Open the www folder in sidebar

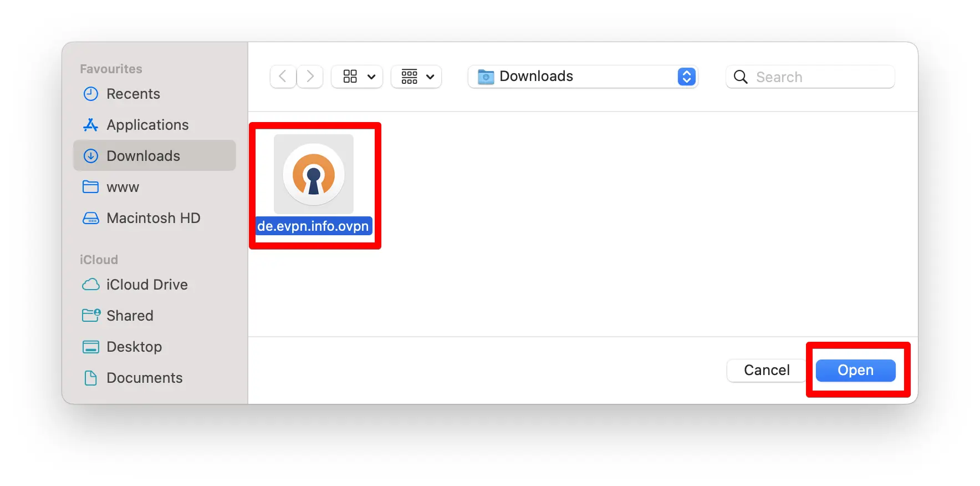(154, 187)
